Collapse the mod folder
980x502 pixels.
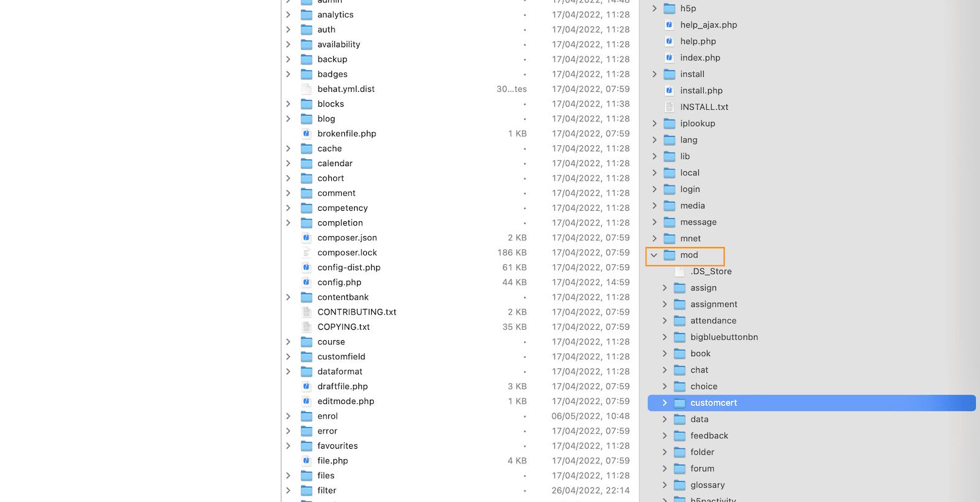pyautogui.click(x=654, y=255)
